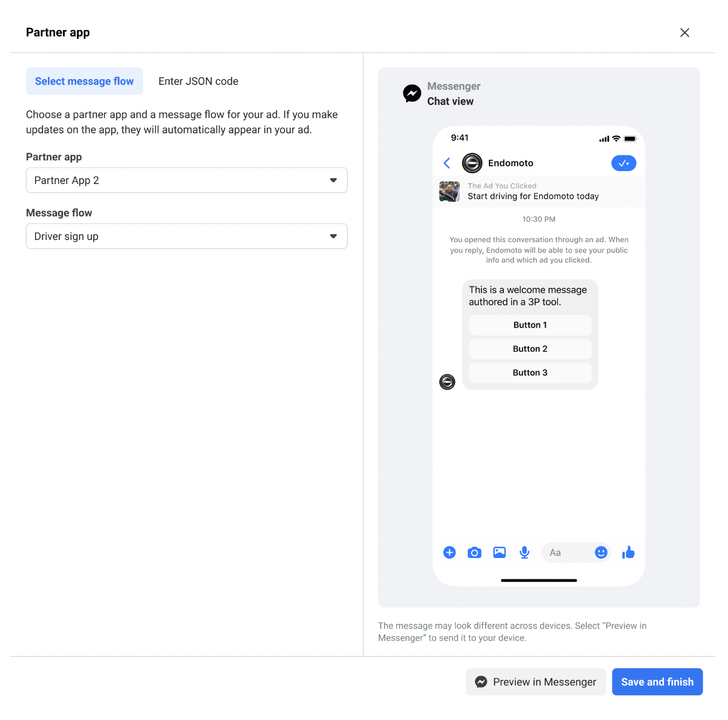Viewport: 728px width, 720px height.
Task: Select the camera icon in message bar
Action: tap(474, 553)
